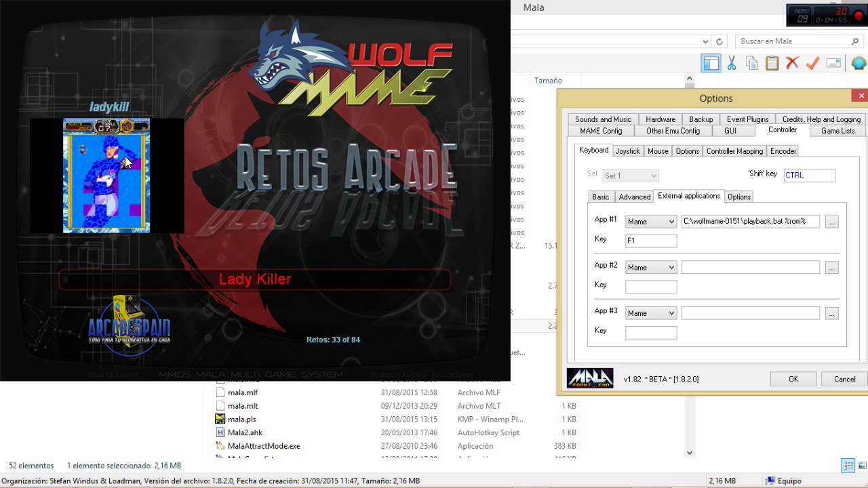Open the Event Plugins tab
The image size is (868, 488).
748,119
